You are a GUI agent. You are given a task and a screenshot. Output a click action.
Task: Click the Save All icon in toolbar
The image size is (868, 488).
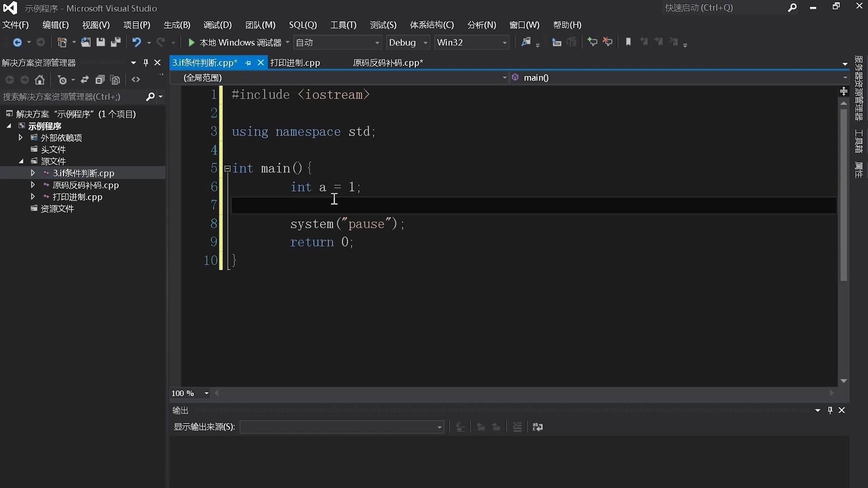[x=116, y=42]
